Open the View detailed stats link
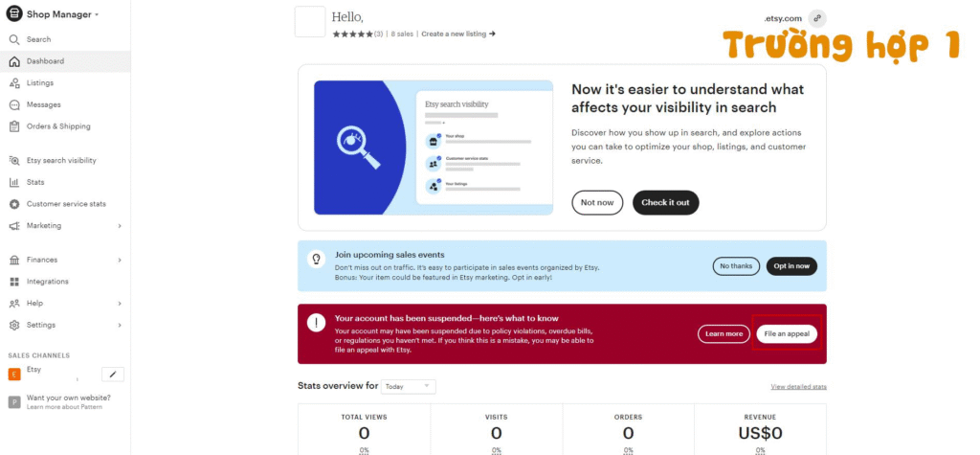This screenshot has width=980, height=455. (x=798, y=387)
